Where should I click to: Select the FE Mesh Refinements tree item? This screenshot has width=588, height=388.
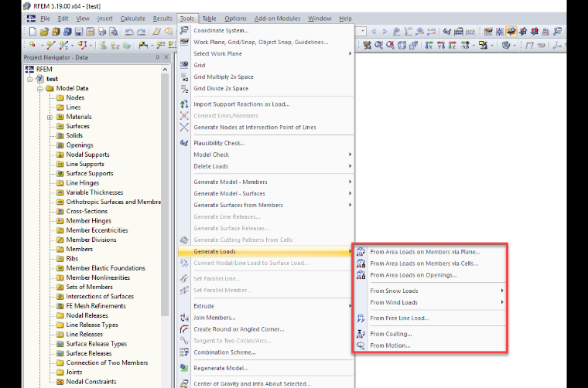coord(91,305)
